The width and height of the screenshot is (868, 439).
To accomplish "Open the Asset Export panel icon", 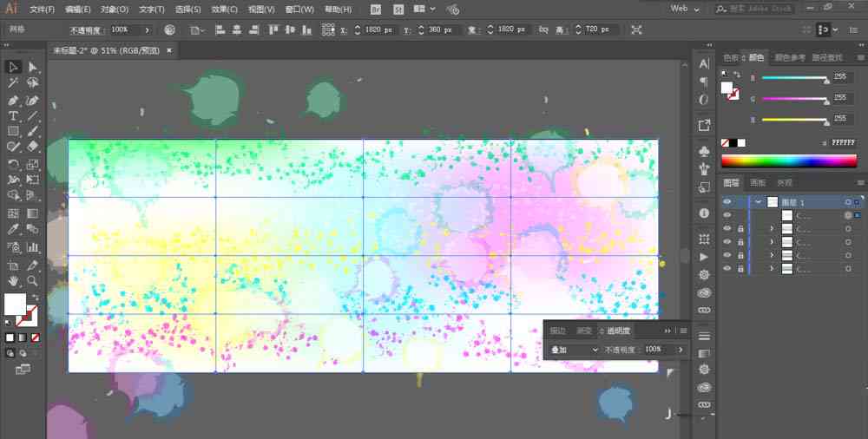I will tap(704, 125).
